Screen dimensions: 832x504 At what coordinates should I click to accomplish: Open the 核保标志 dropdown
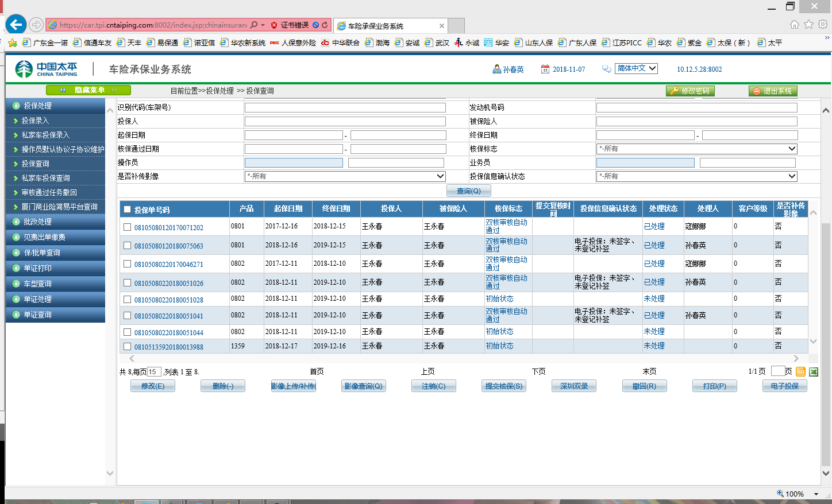[696, 149]
